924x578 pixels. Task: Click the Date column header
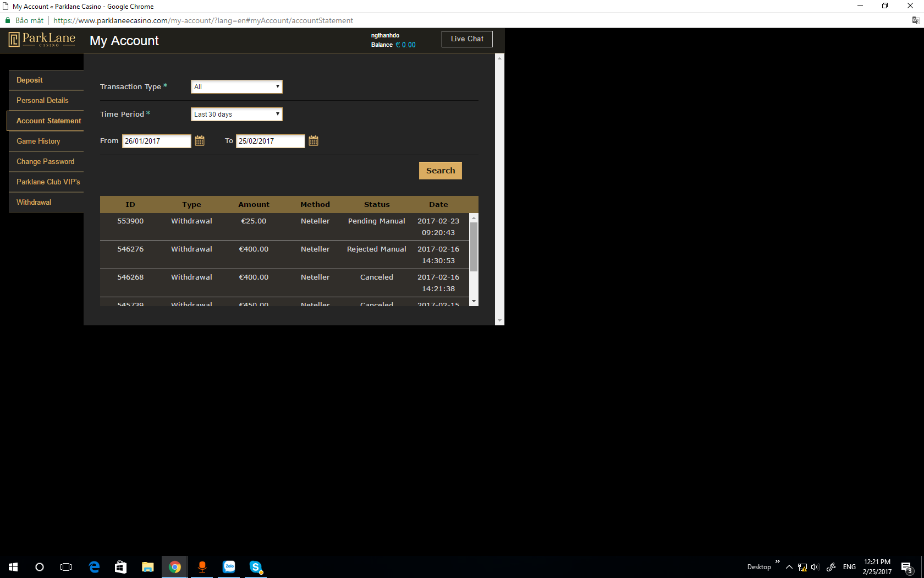pos(438,205)
